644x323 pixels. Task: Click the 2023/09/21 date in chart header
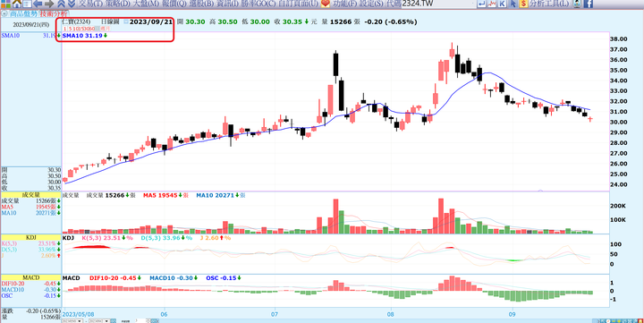click(151, 21)
